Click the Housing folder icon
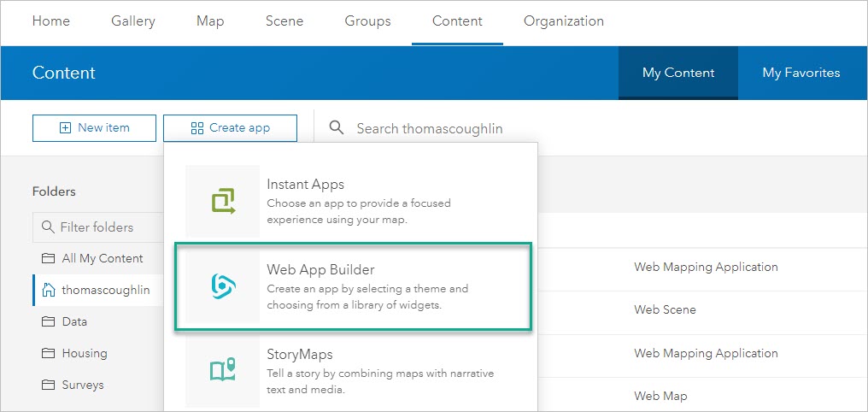This screenshot has width=868, height=412. tap(48, 353)
